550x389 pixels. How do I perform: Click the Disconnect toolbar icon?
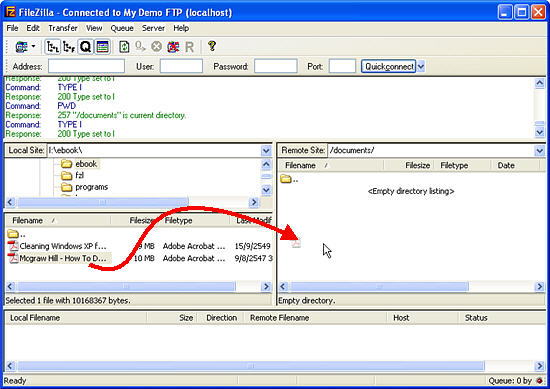coord(173,46)
